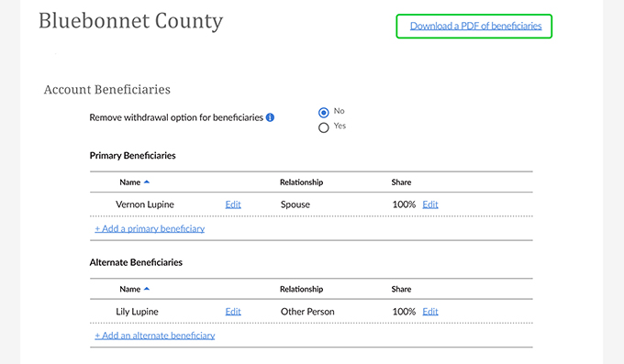Edit Lily Lupine's 100% share
Image resolution: width=624 pixels, height=364 pixels.
coord(430,312)
